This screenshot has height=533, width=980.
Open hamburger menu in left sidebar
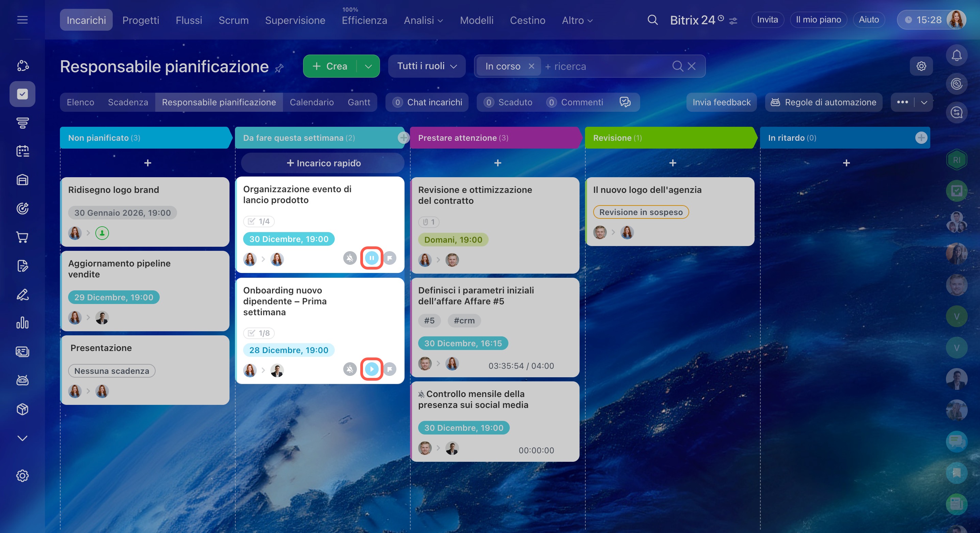click(x=22, y=20)
